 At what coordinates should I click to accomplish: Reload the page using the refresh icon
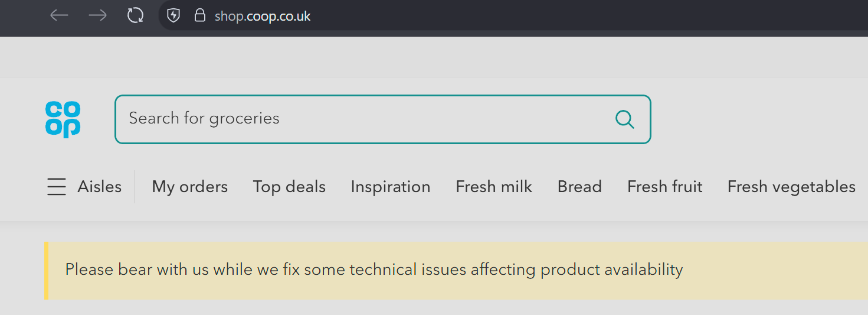point(136,15)
